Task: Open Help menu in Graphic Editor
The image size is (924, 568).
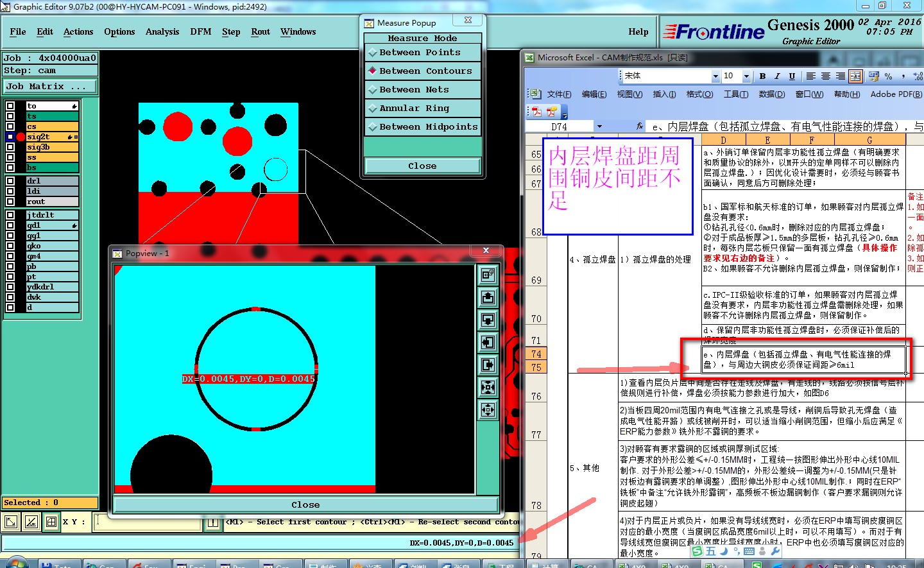Action: tap(638, 32)
